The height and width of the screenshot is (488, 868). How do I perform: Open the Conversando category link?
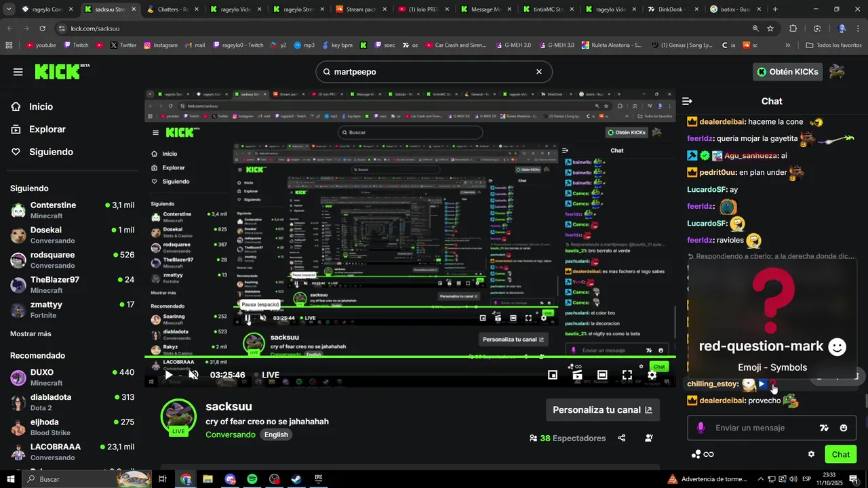click(231, 434)
